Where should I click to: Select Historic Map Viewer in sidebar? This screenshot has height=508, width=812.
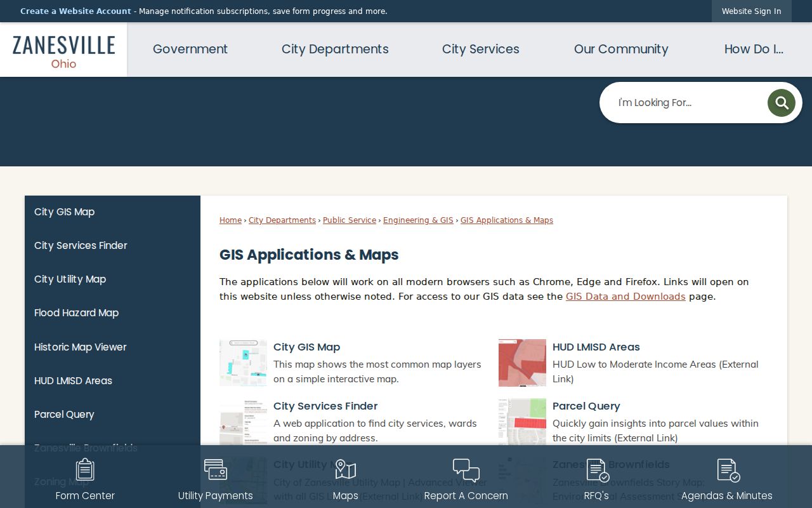pos(113,347)
